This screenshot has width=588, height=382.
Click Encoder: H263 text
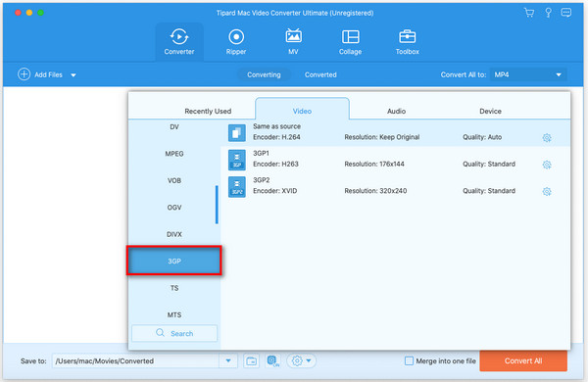tap(275, 164)
